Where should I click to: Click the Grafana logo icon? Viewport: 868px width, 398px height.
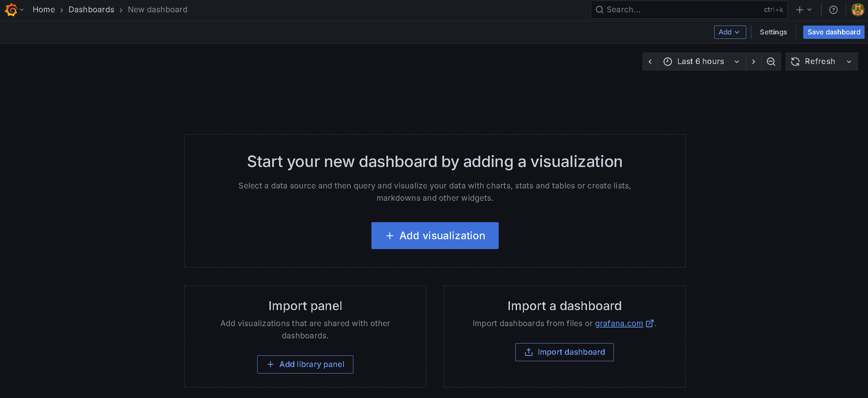coord(11,10)
